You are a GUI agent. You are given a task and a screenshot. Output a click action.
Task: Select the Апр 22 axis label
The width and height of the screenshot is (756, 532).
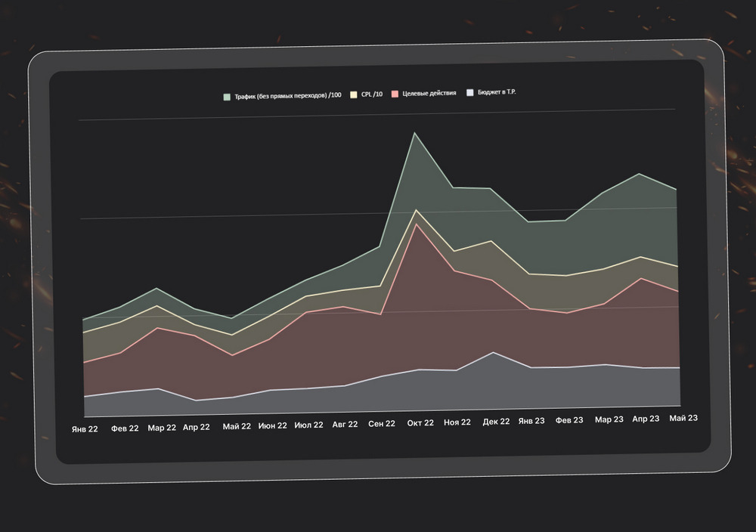(x=197, y=427)
